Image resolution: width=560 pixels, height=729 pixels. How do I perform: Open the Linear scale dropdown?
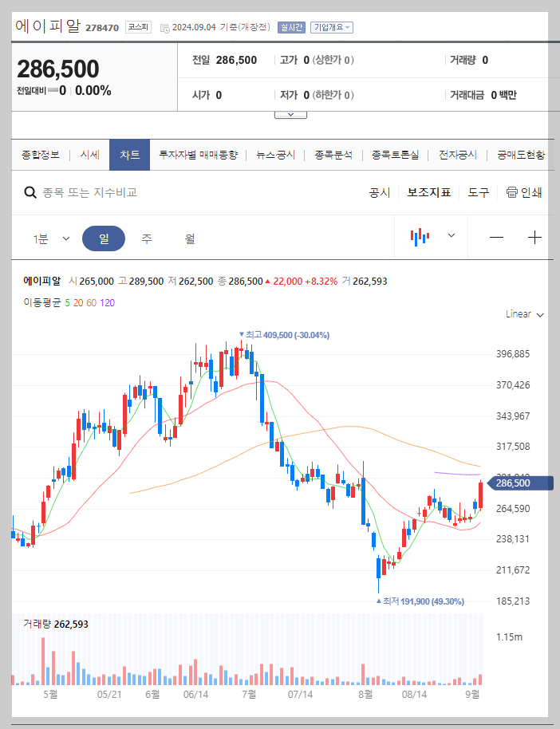(523, 314)
